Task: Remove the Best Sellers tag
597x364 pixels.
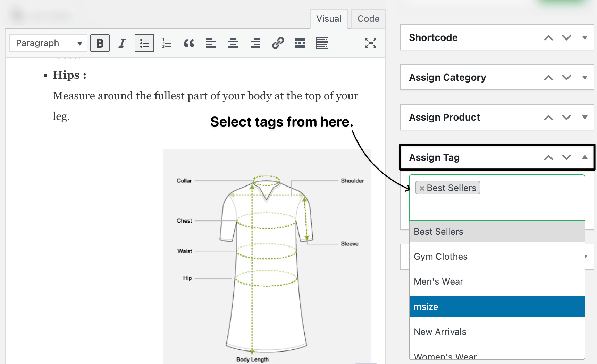Action: pos(422,188)
